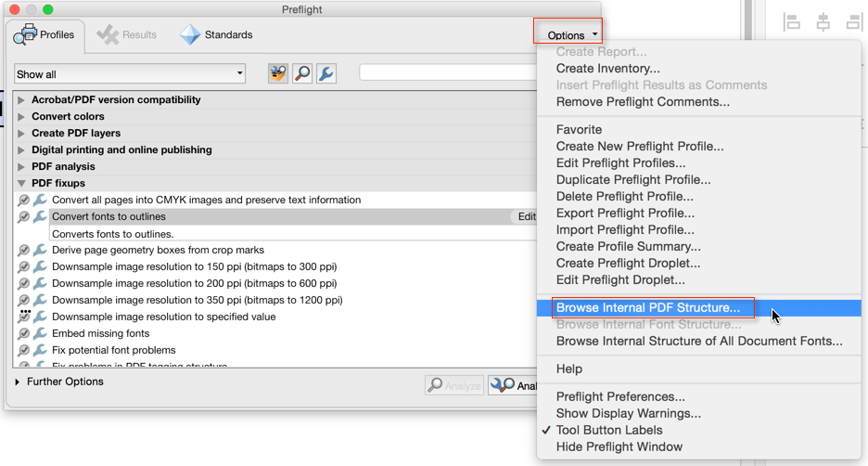Toggle favorite marker for Convert fonts to outlines
868x466 pixels.
click(24, 216)
